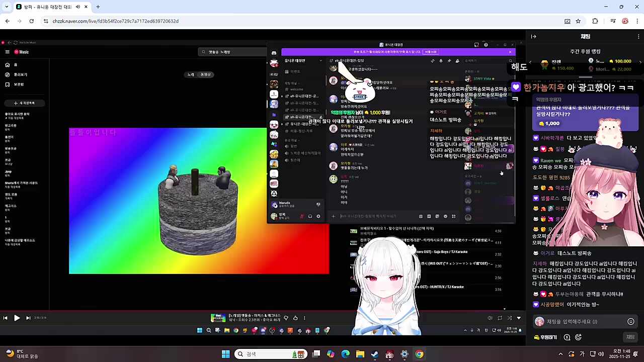Viewport: 644px width, 362px height.
Task: Skip to the next track
Action: pyautogui.click(x=28, y=318)
